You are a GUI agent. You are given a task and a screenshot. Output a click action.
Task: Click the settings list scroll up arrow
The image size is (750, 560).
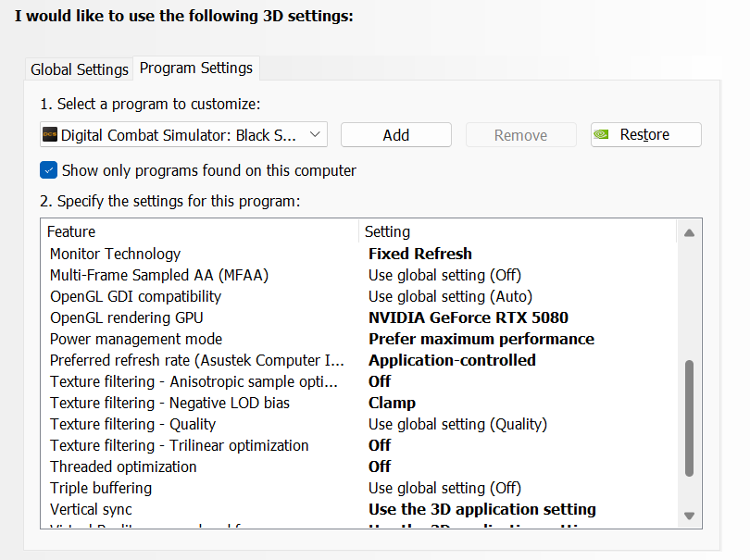point(689,233)
